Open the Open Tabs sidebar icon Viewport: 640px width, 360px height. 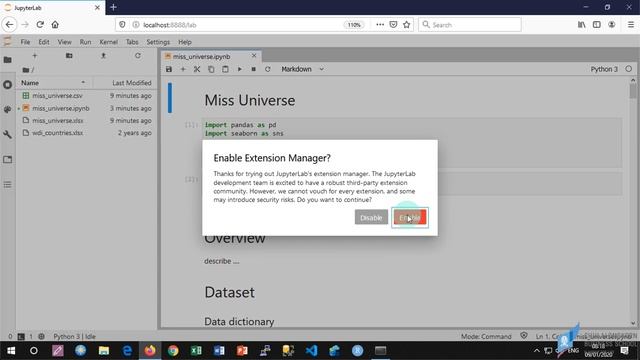point(7,159)
